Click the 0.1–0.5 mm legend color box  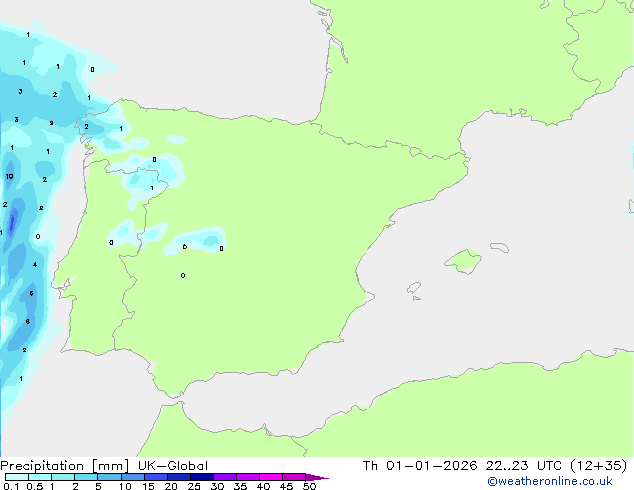click(x=17, y=477)
